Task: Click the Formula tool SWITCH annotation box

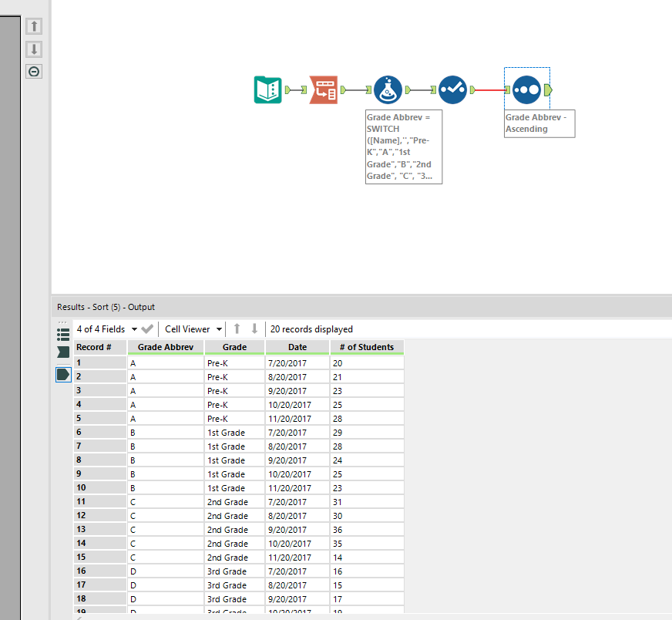Action: (404, 147)
